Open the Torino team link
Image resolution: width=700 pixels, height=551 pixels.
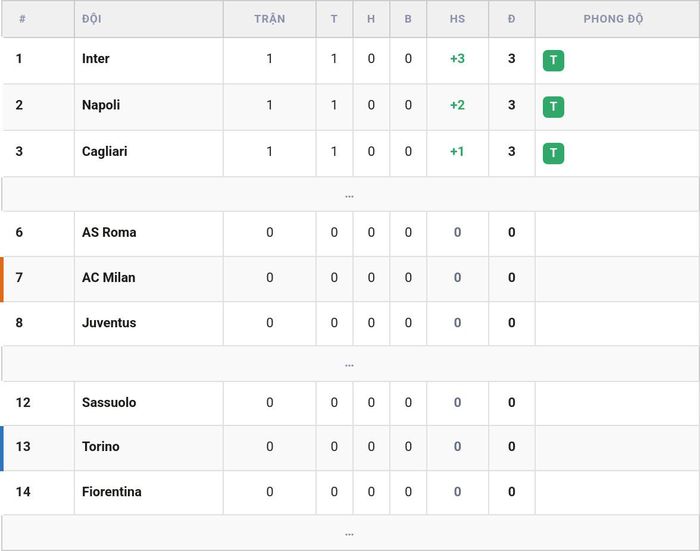click(x=100, y=446)
